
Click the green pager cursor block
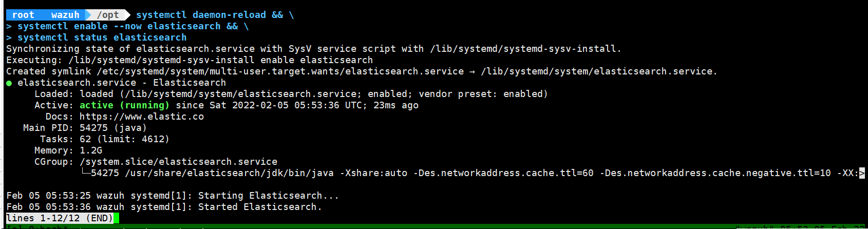click(x=117, y=218)
